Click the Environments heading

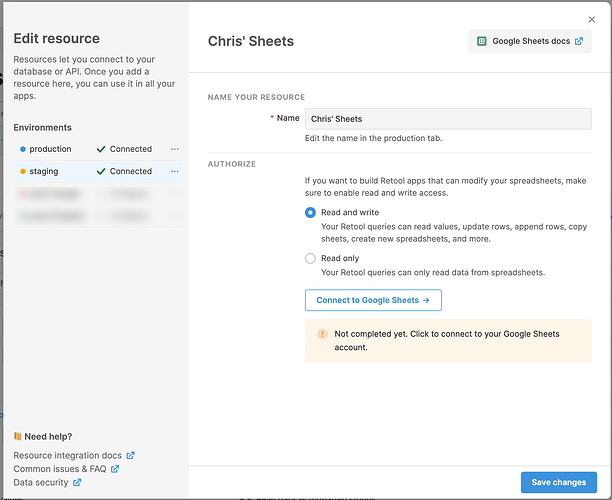[43, 128]
